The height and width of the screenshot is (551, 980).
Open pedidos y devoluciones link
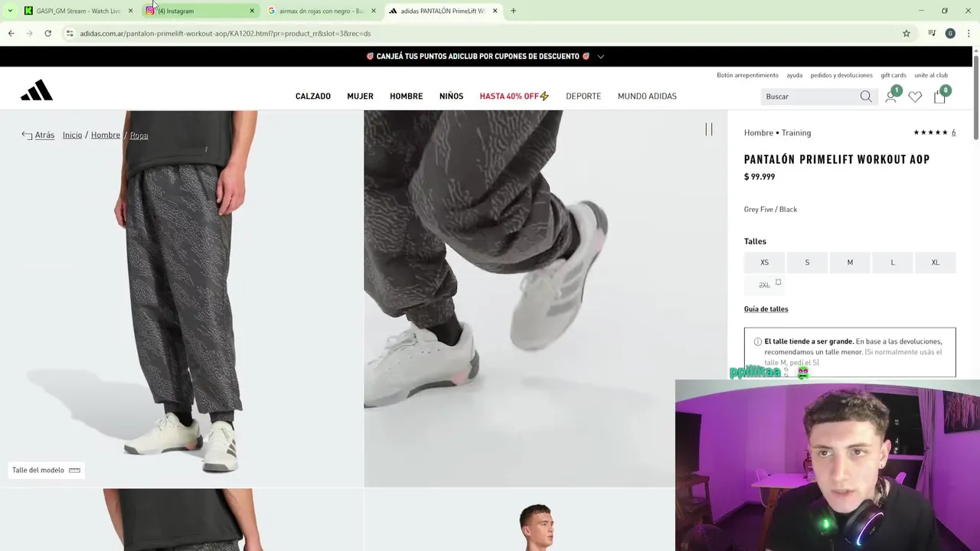pyautogui.click(x=841, y=75)
